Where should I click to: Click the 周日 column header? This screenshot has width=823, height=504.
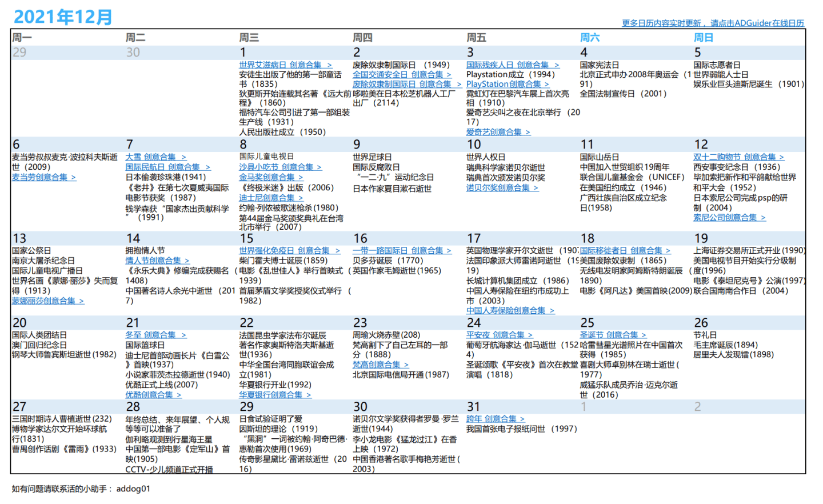coord(704,37)
